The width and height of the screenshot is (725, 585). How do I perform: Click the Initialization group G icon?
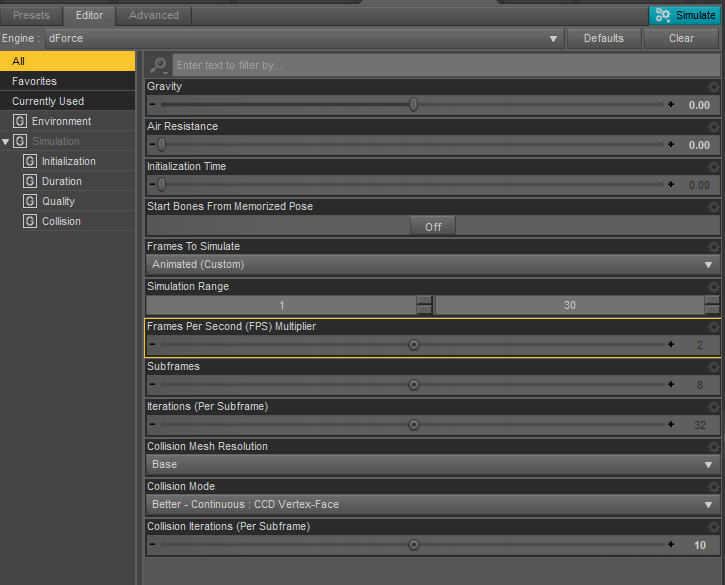point(30,161)
